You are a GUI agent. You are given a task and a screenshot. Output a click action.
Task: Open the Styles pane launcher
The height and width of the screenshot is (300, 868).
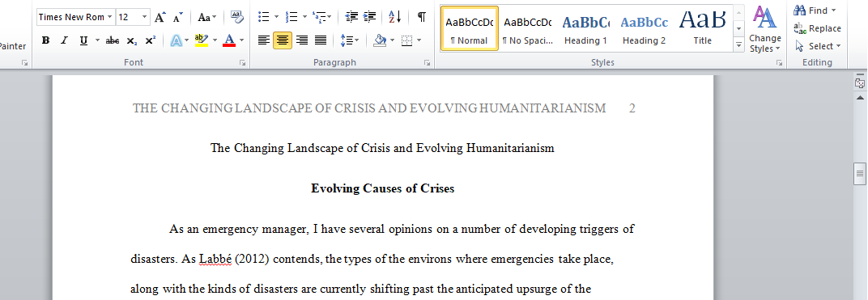coord(779,63)
